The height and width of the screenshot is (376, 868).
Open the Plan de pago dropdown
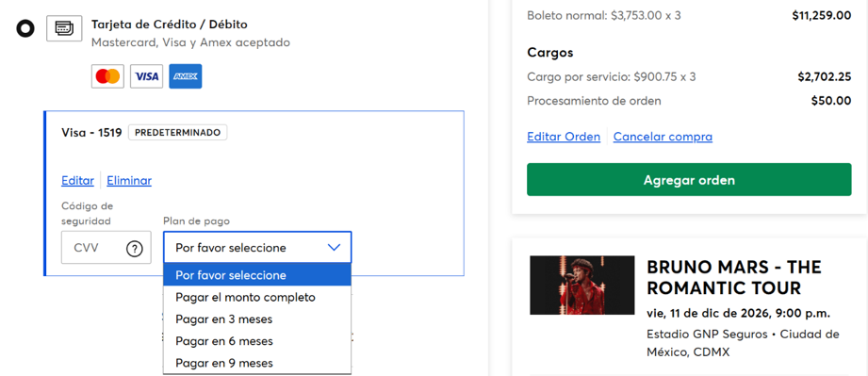[x=257, y=248]
